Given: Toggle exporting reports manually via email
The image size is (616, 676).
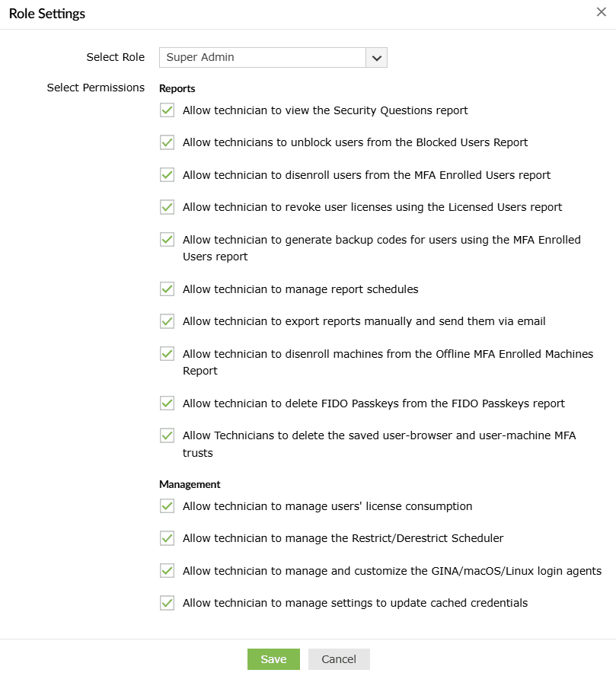Looking at the screenshot, I should 167,321.
